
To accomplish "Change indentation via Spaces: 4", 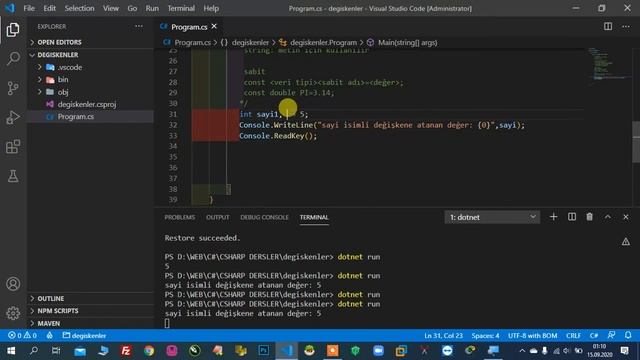I will click(x=485, y=336).
